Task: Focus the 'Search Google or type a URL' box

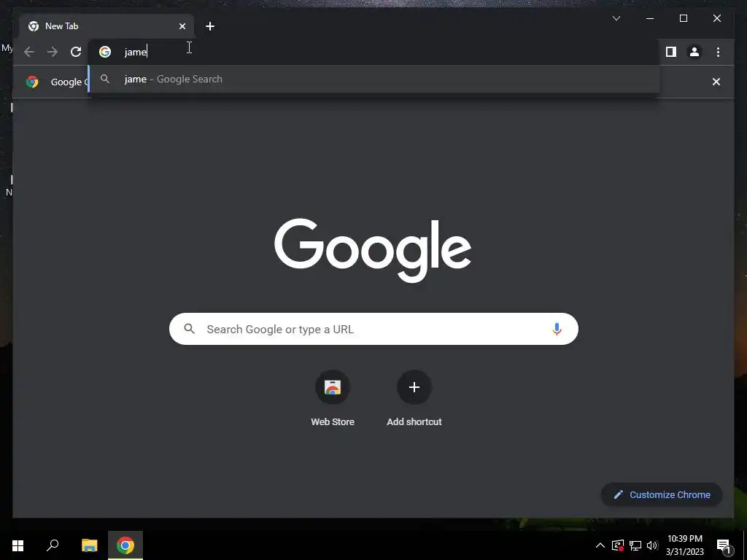Action: pos(374,329)
